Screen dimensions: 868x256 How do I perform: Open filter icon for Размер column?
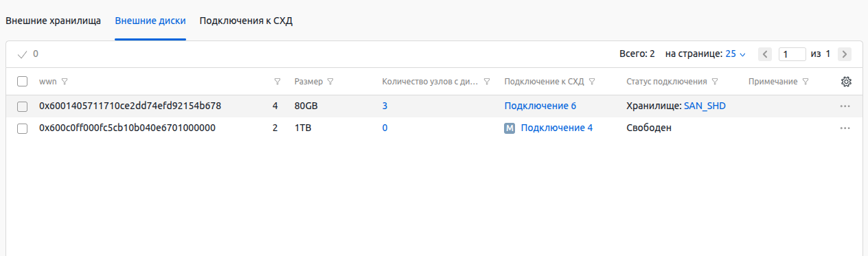330,82
